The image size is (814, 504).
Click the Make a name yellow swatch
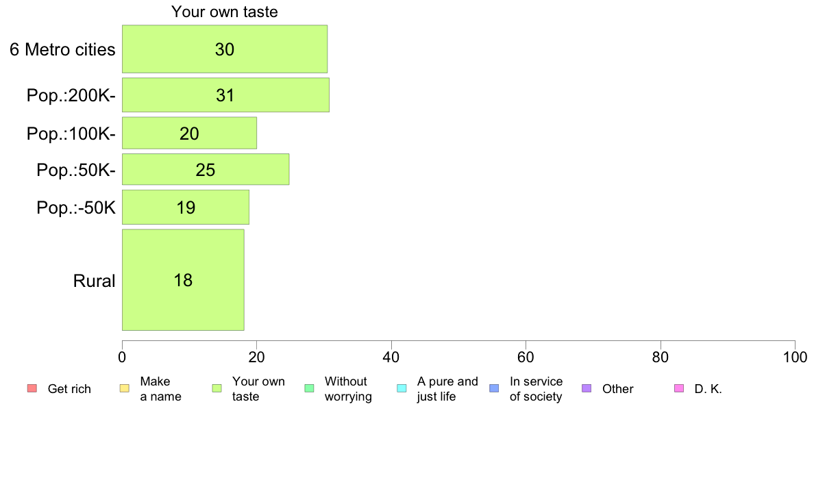coord(124,388)
